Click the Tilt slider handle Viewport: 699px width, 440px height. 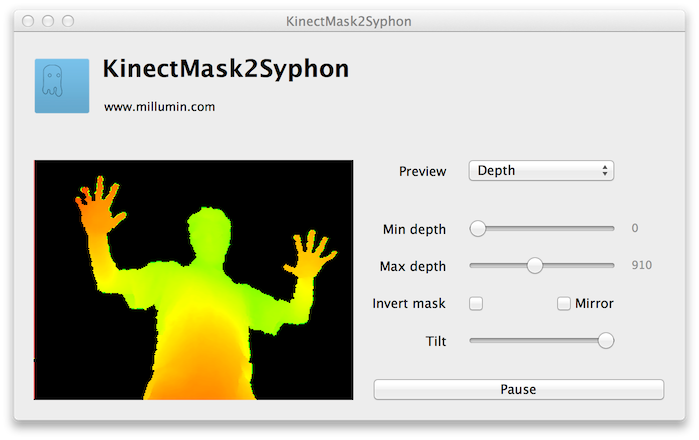point(605,341)
